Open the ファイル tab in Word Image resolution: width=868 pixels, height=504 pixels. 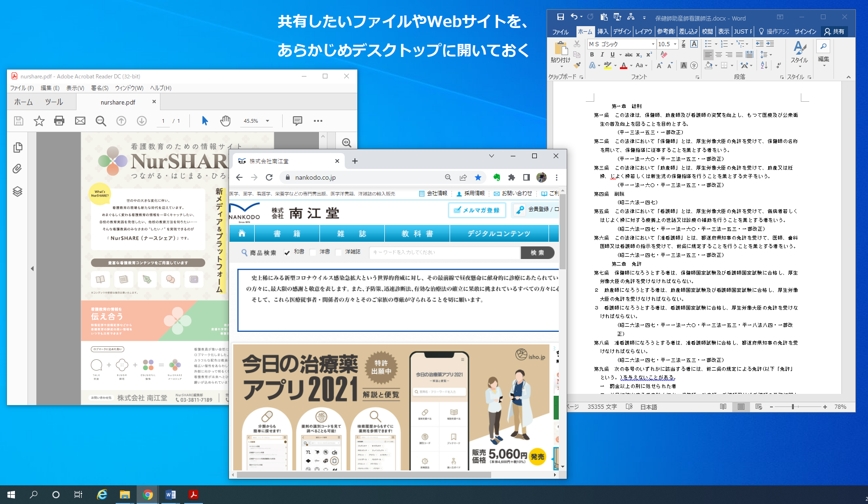[561, 32]
